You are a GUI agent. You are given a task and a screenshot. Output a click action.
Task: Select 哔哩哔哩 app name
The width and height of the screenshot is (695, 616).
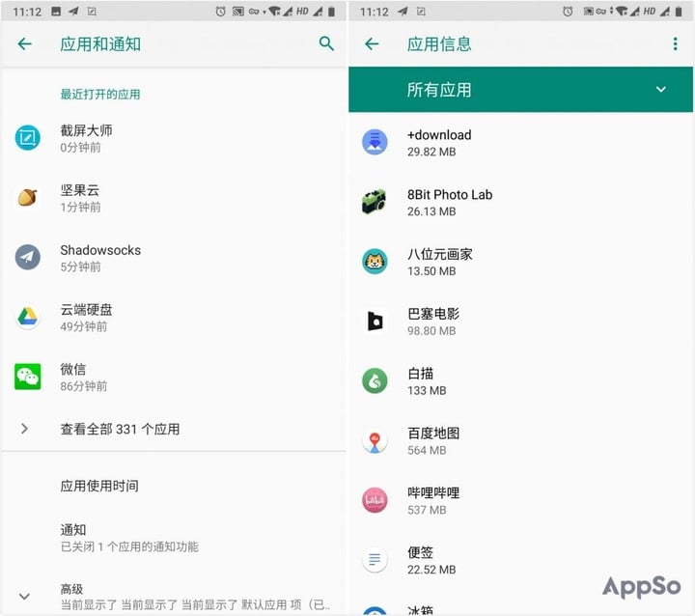click(x=433, y=492)
